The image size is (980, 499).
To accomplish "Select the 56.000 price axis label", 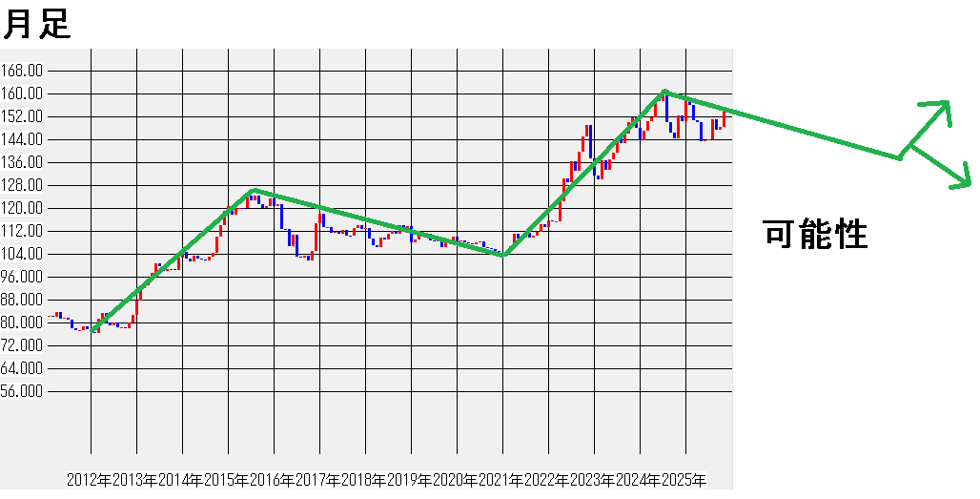I will click(x=23, y=391).
